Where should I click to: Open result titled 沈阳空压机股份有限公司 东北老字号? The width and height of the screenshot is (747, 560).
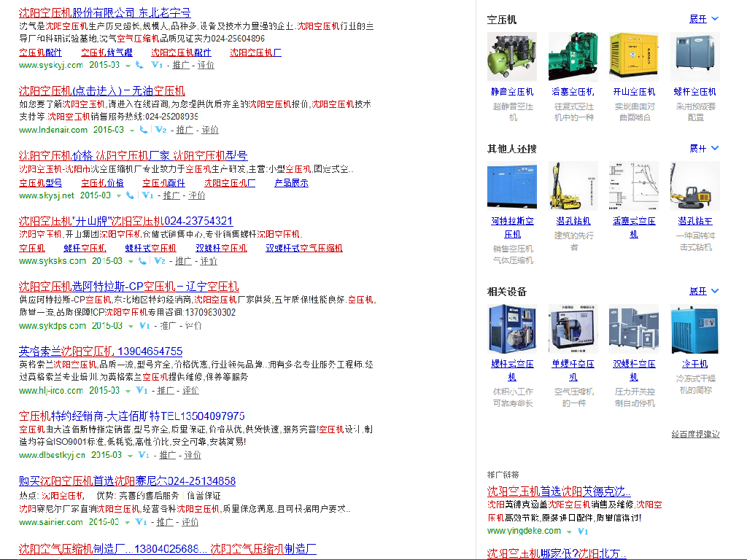tap(105, 13)
